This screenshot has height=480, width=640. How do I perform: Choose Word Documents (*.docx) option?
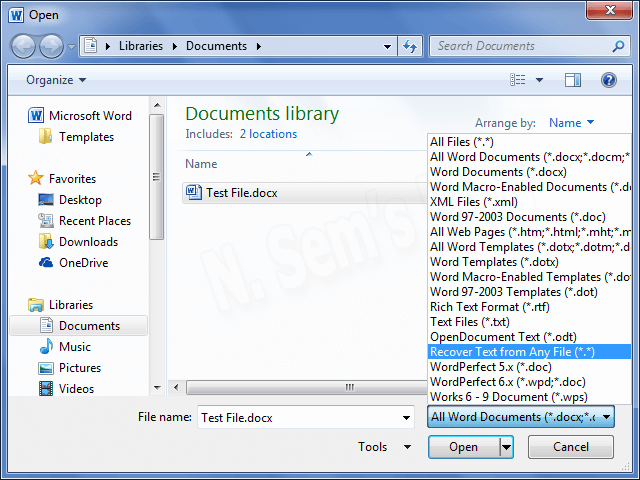[529, 172]
